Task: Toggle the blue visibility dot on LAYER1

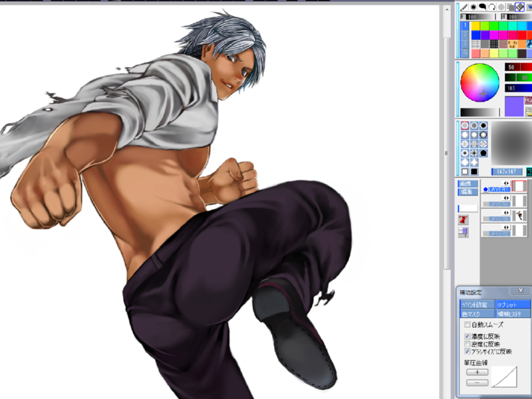Action: click(x=485, y=190)
